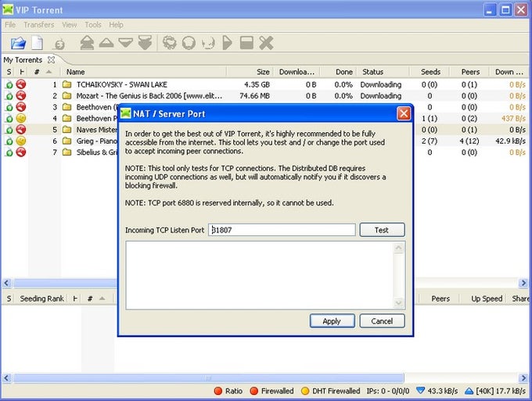Click the circular refresh toolbar icon
Viewport: 532px width, 401px height.
coord(189,43)
